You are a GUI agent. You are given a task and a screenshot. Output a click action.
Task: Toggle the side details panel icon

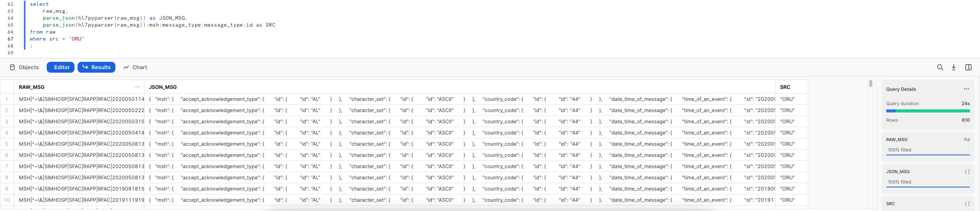pos(968,67)
